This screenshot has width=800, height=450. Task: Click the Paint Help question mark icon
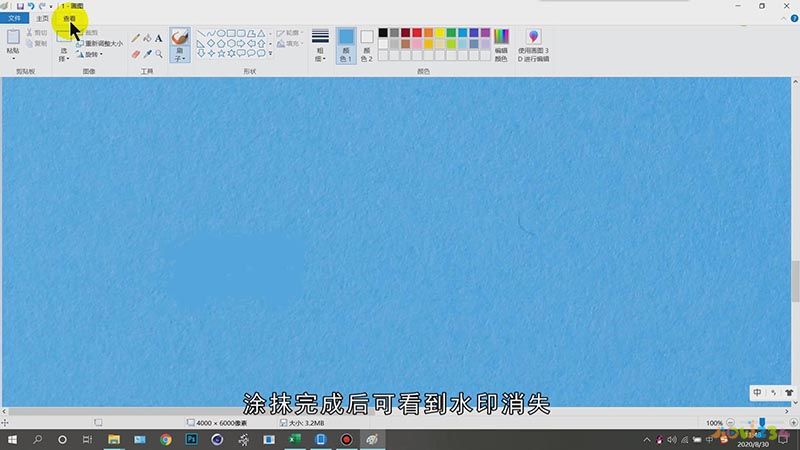click(794, 18)
